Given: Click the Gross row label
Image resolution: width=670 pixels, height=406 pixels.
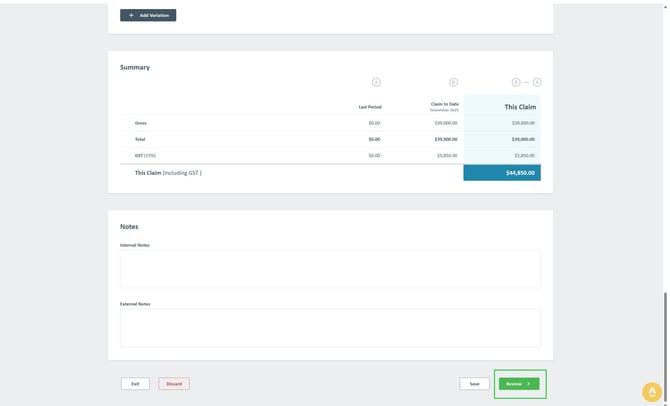Looking at the screenshot, I should coord(141,123).
